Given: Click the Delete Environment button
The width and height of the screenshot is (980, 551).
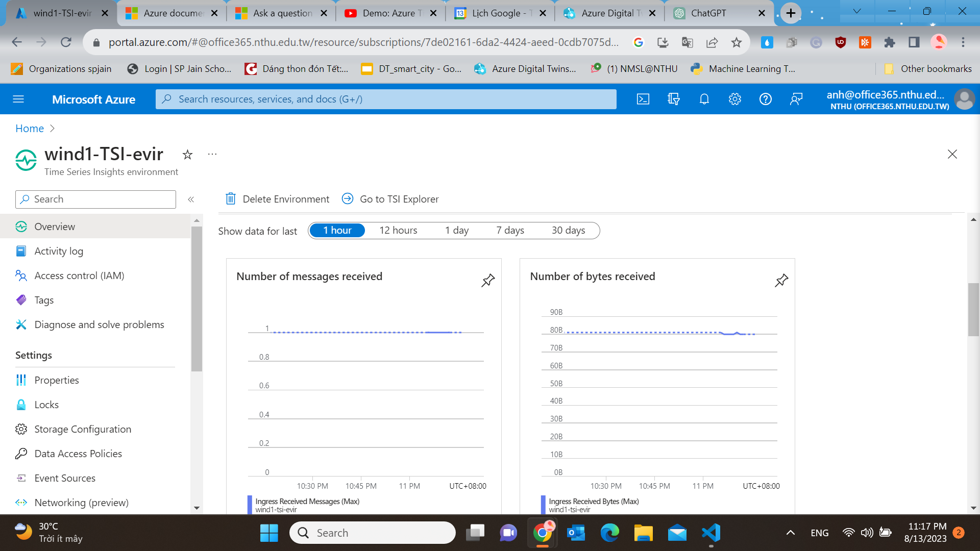Looking at the screenshot, I should coord(278,199).
